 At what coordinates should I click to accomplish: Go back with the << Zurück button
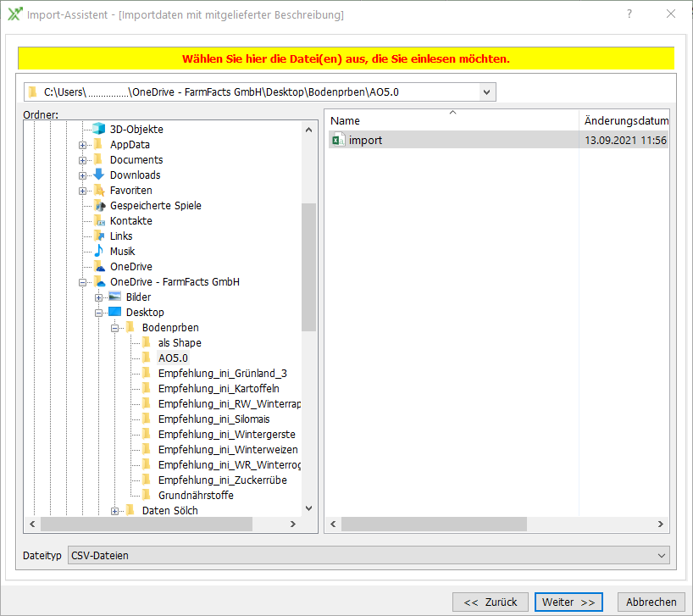pyautogui.click(x=490, y=602)
